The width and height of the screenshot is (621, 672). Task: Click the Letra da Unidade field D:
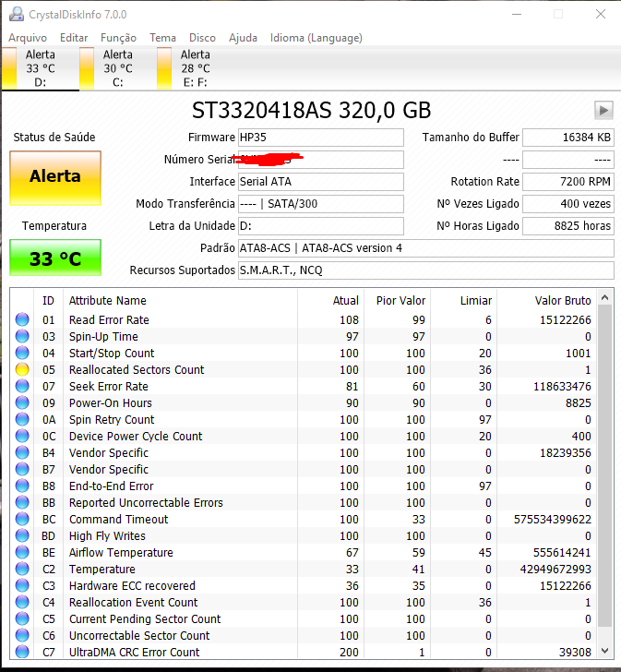[x=321, y=226]
